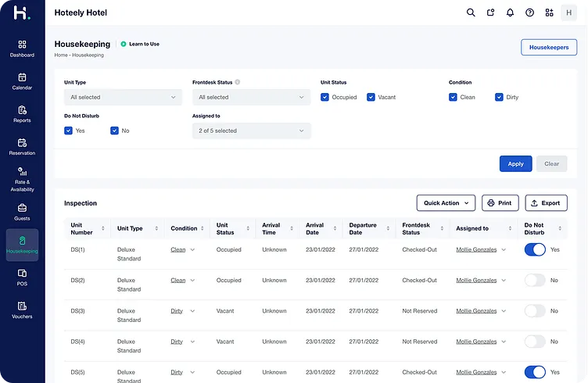The image size is (588, 383).
Task: Click the notification bell icon
Action: pyautogui.click(x=510, y=13)
